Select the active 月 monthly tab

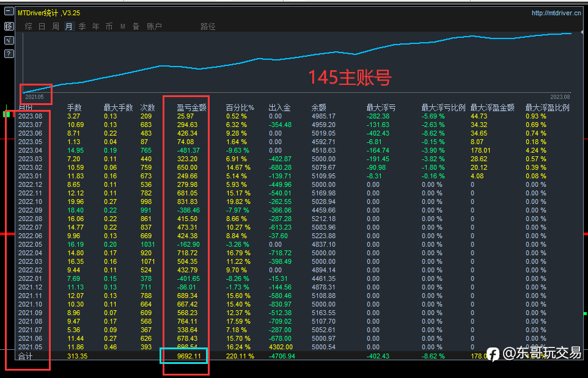(x=69, y=26)
